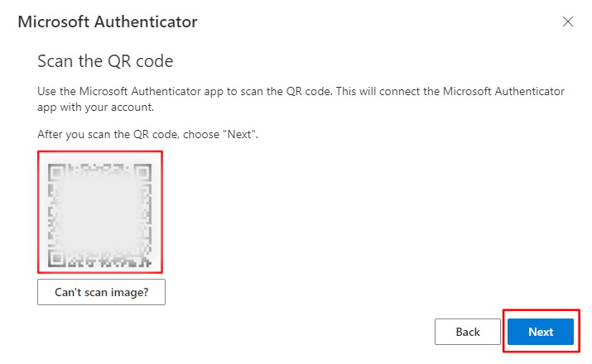This screenshot has width=592, height=364.
Task: Go to the previous step with Back
Action: (x=467, y=332)
